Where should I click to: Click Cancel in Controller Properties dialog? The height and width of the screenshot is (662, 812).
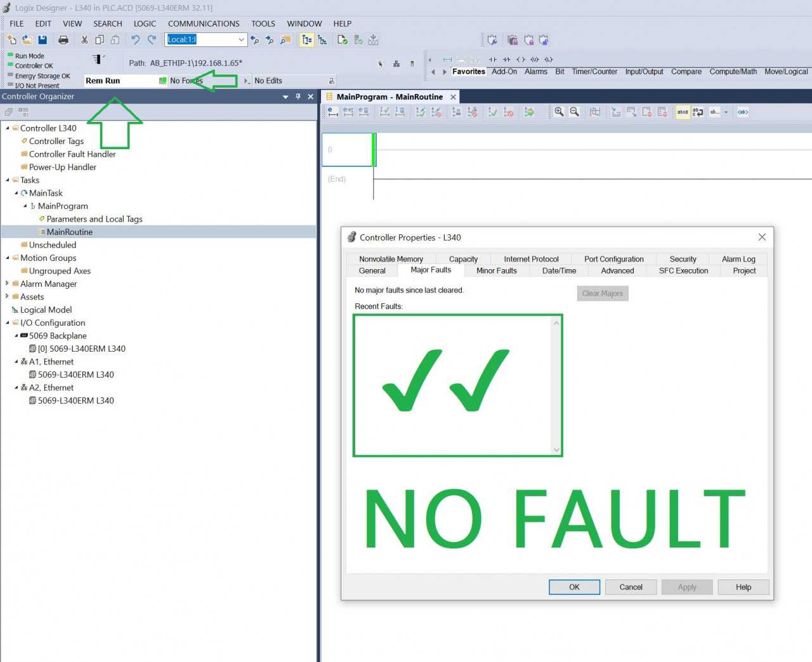point(631,587)
